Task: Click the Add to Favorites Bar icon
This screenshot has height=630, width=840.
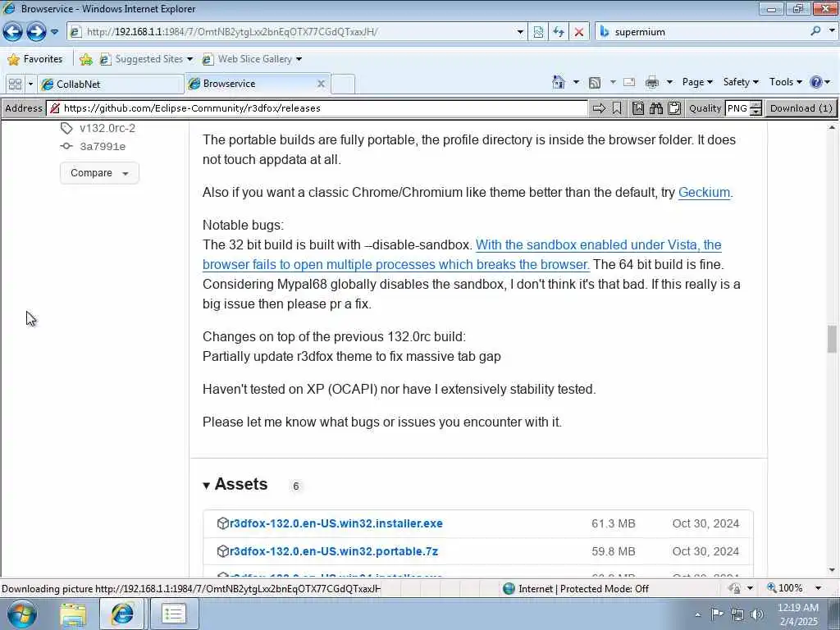Action: tap(85, 59)
